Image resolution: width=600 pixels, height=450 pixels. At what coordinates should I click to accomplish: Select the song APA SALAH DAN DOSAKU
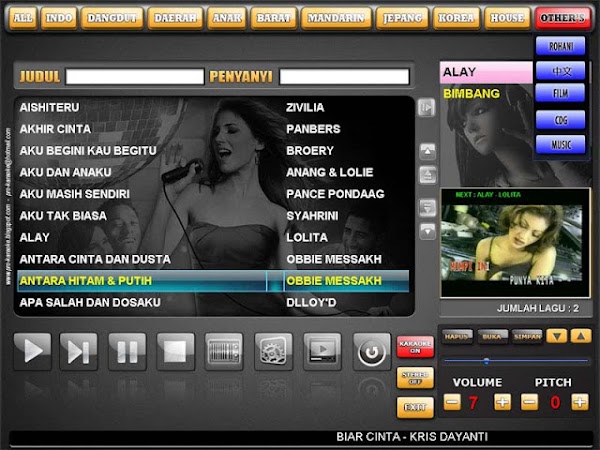tap(90, 302)
